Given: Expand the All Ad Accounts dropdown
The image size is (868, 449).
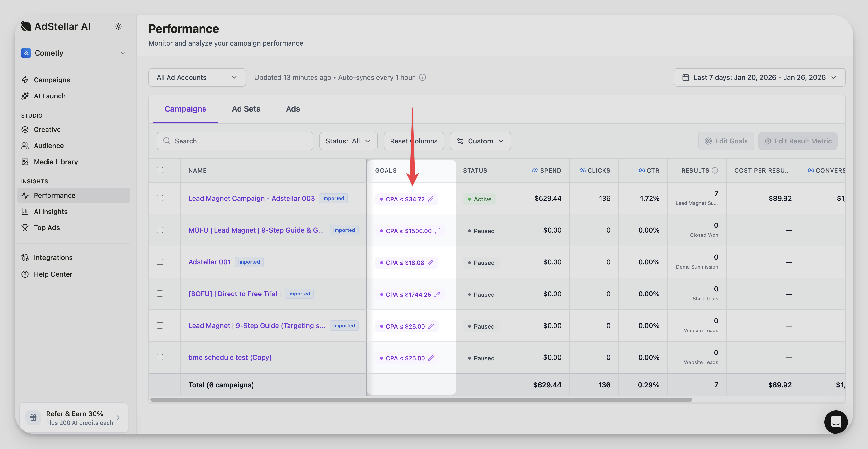Looking at the screenshot, I should (x=197, y=77).
